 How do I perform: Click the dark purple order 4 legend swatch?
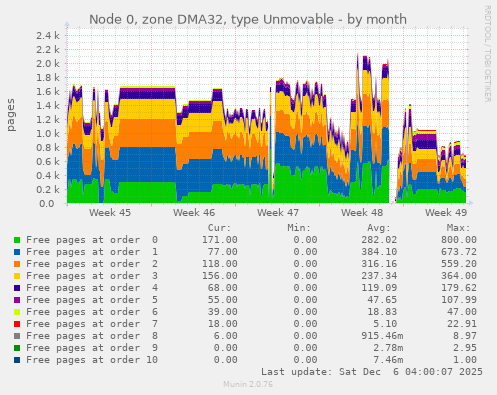tap(17, 288)
